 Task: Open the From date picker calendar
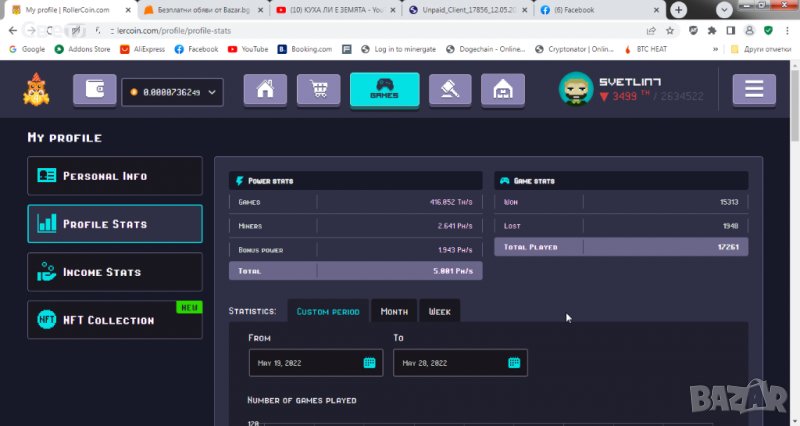click(x=369, y=363)
